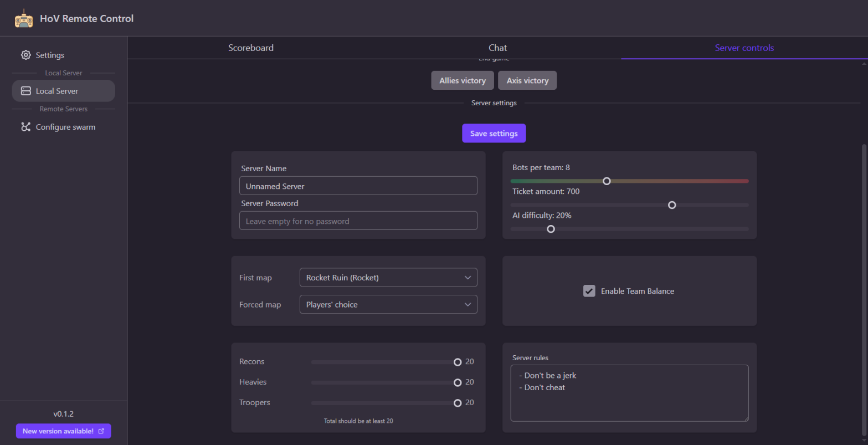Expand First map list via chevron arrow

click(x=468, y=278)
